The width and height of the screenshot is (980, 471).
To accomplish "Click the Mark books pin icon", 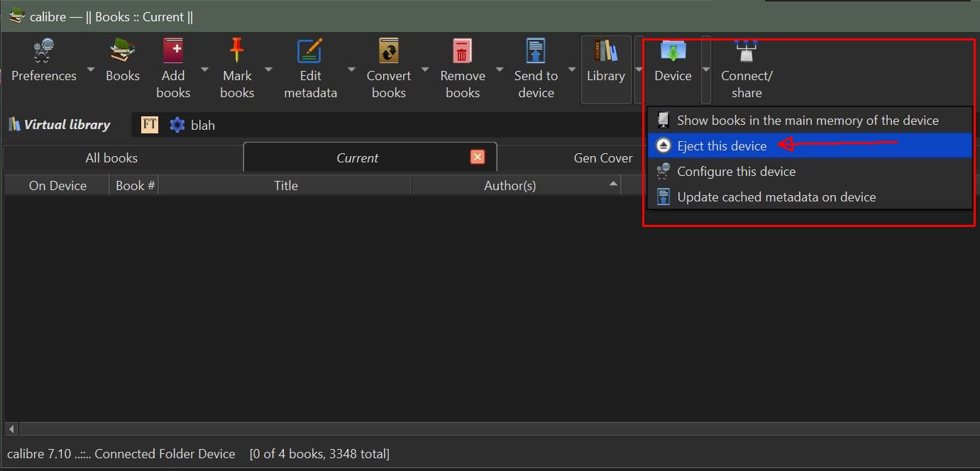I will 237,51.
